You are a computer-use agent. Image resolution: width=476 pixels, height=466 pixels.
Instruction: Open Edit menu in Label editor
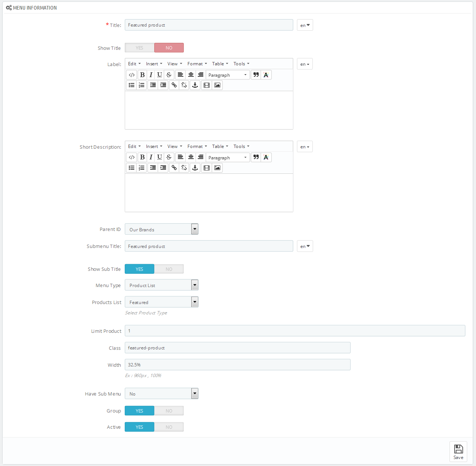pyautogui.click(x=134, y=64)
